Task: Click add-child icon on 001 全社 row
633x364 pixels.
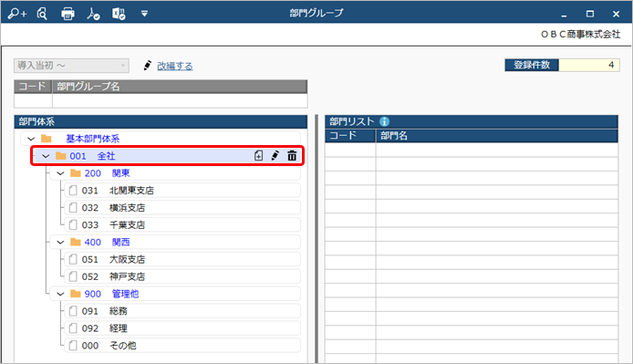Action: pos(259,155)
